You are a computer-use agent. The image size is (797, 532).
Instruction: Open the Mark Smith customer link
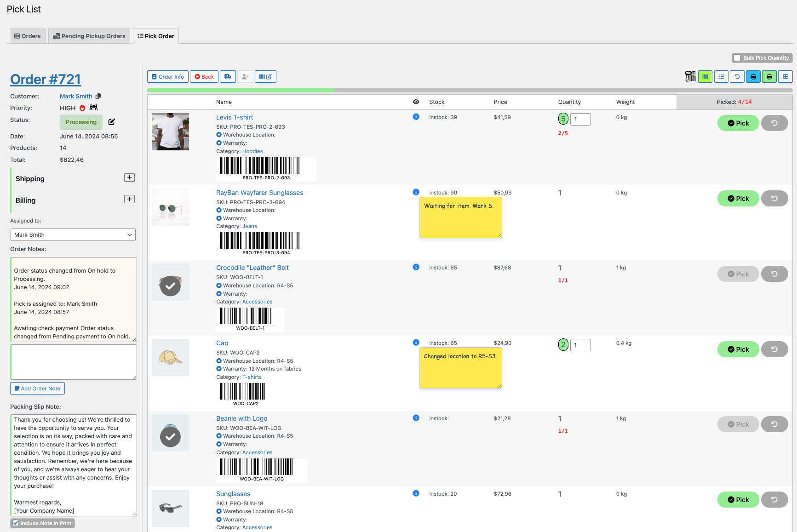[x=76, y=96]
